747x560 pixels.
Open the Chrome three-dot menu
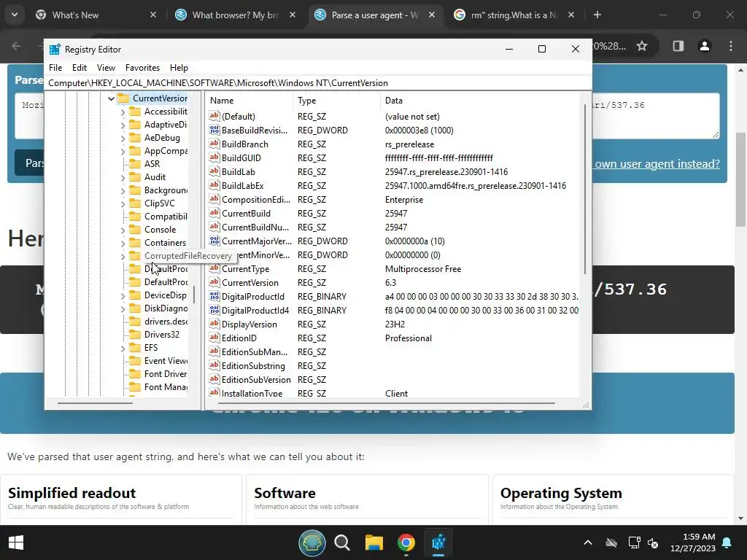coord(731,46)
